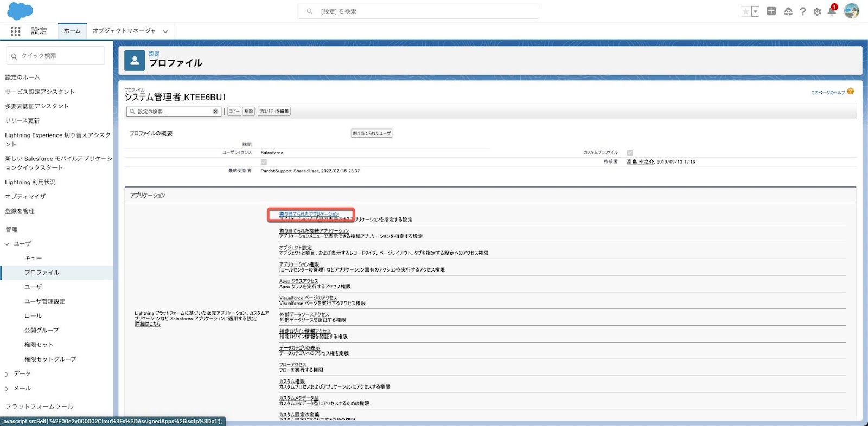The height and width of the screenshot is (426, 868).
Task: Expand the メール section in the sidebar
Action: [7, 389]
